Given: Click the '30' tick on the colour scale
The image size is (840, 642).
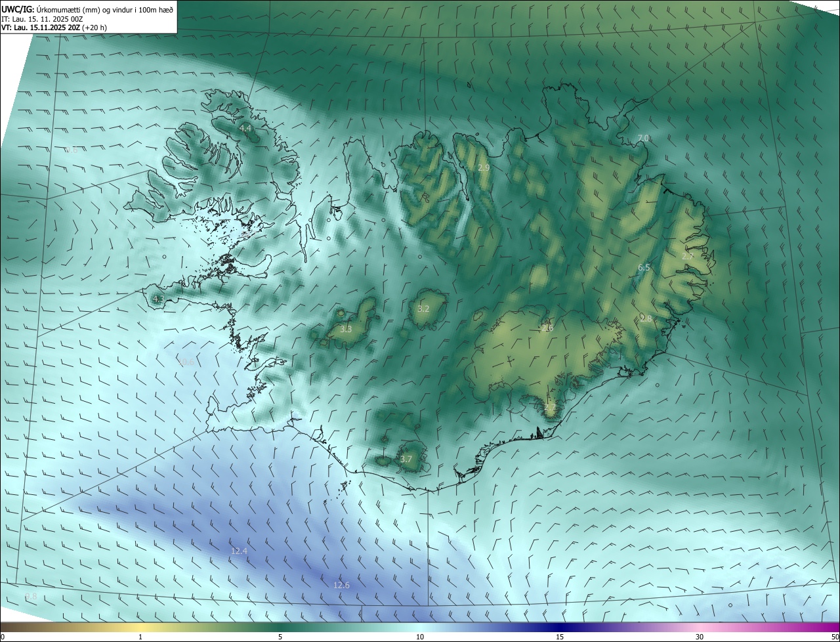Looking at the screenshot, I should coord(700,637).
